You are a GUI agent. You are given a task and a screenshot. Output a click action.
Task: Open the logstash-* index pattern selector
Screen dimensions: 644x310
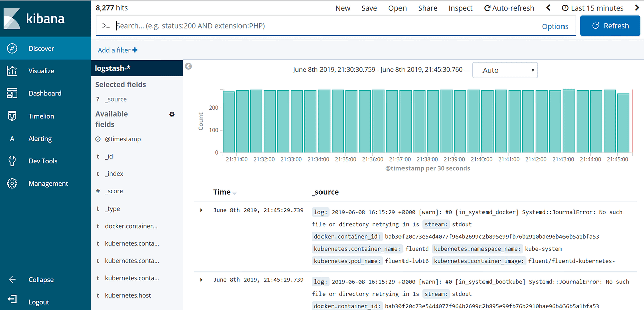coord(137,68)
